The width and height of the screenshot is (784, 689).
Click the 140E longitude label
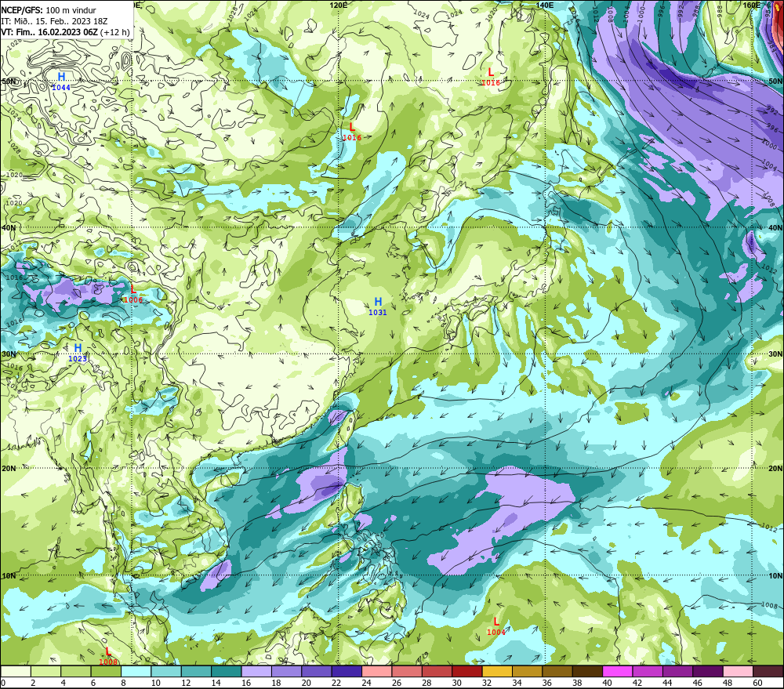[x=544, y=5]
